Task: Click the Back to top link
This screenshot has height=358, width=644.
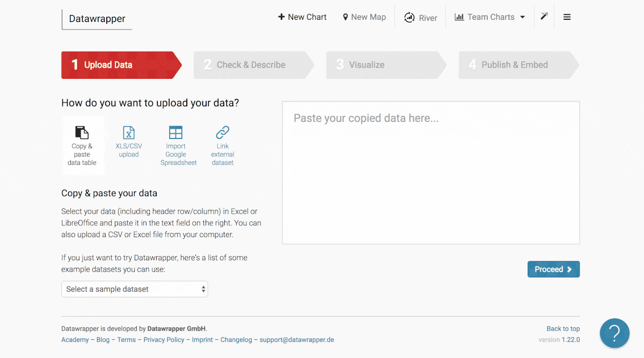Action: point(563,329)
